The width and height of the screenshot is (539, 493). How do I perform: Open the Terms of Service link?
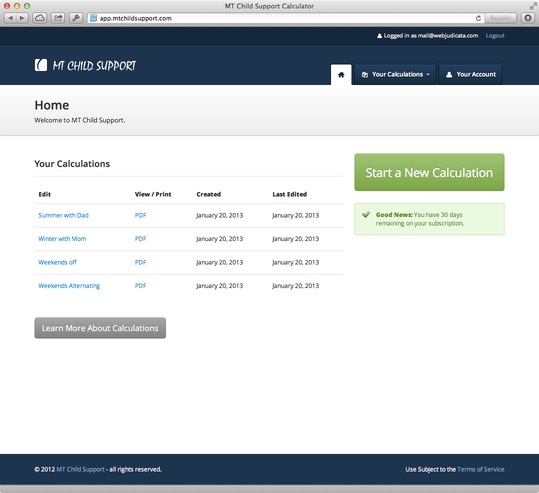click(x=481, y=469)
